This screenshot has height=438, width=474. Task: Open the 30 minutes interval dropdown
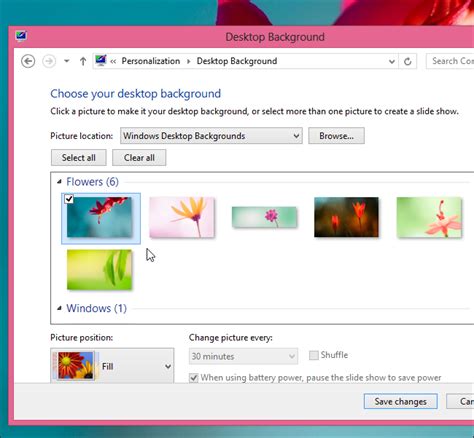tap(243, 356)
